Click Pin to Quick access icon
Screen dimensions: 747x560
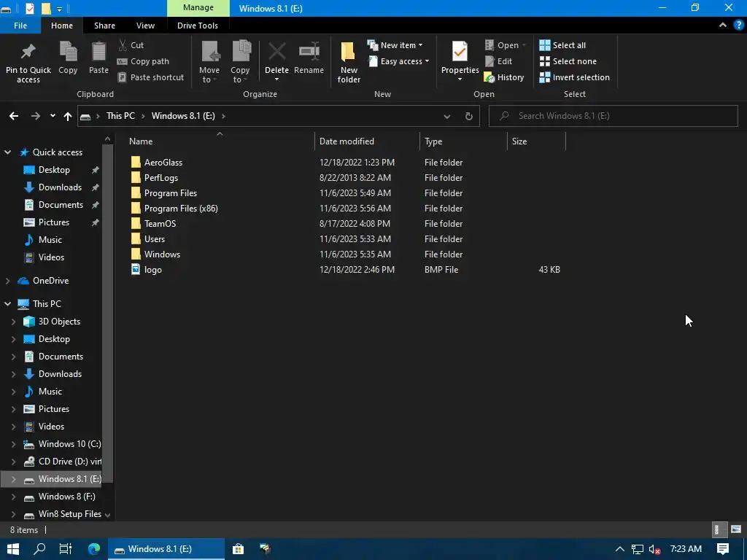click(x=28, y=52)
